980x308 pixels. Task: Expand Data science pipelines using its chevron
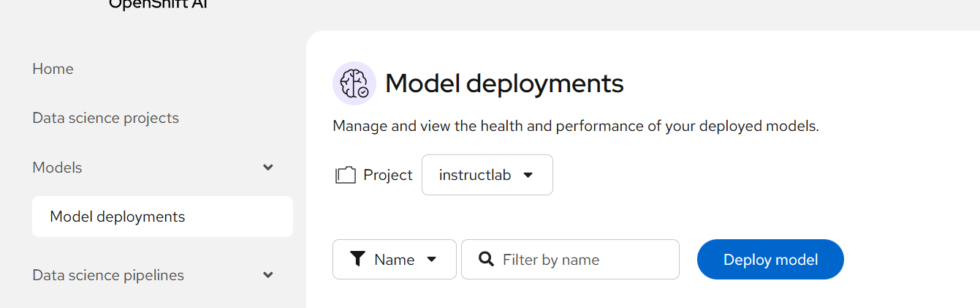click(x=268, y=275)
